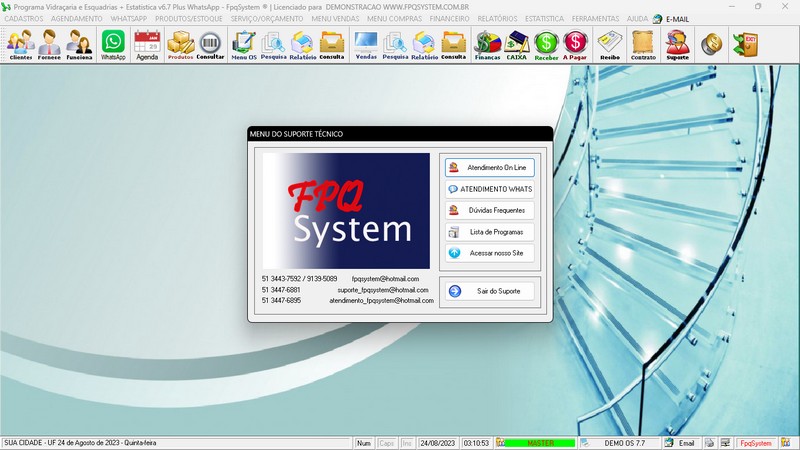Click fpqsystem@hotmail.com email text
This screenshot has height=450, width=800.
pos(385,279)
